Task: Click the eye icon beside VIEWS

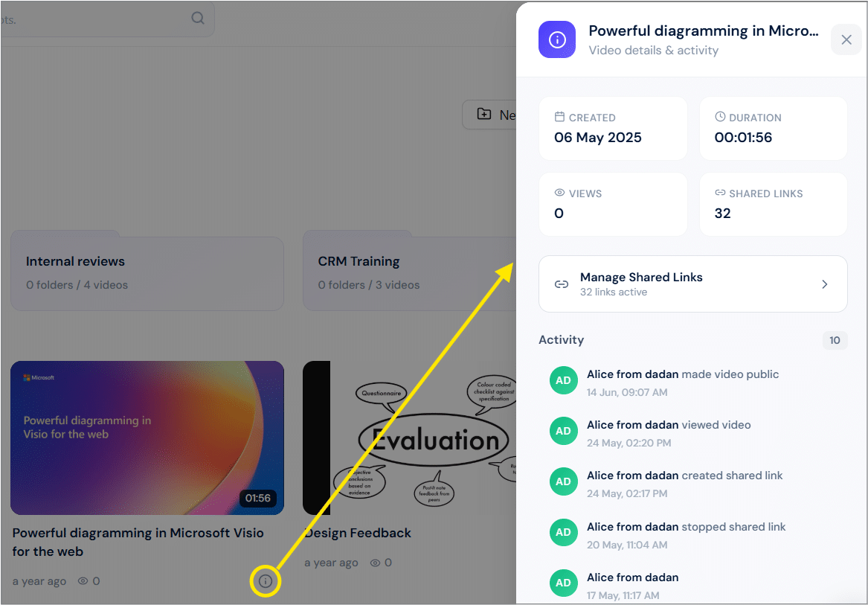Action: click(x=559, y=193)
